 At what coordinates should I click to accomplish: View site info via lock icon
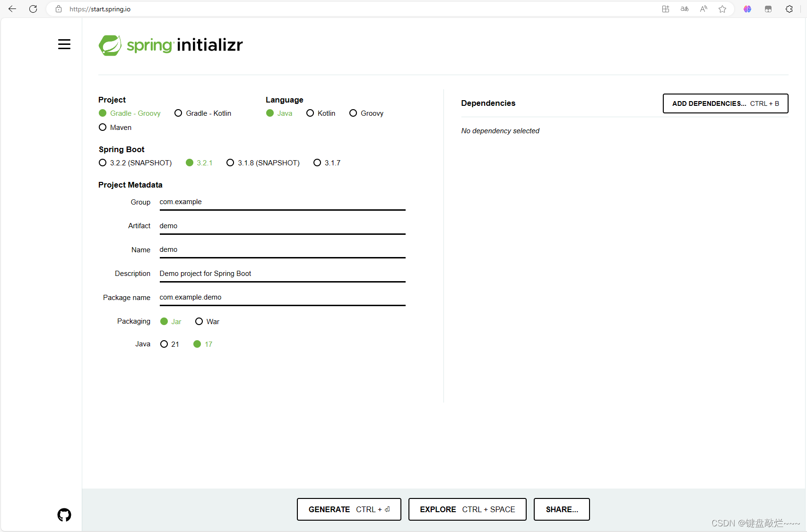pos(59,9)
